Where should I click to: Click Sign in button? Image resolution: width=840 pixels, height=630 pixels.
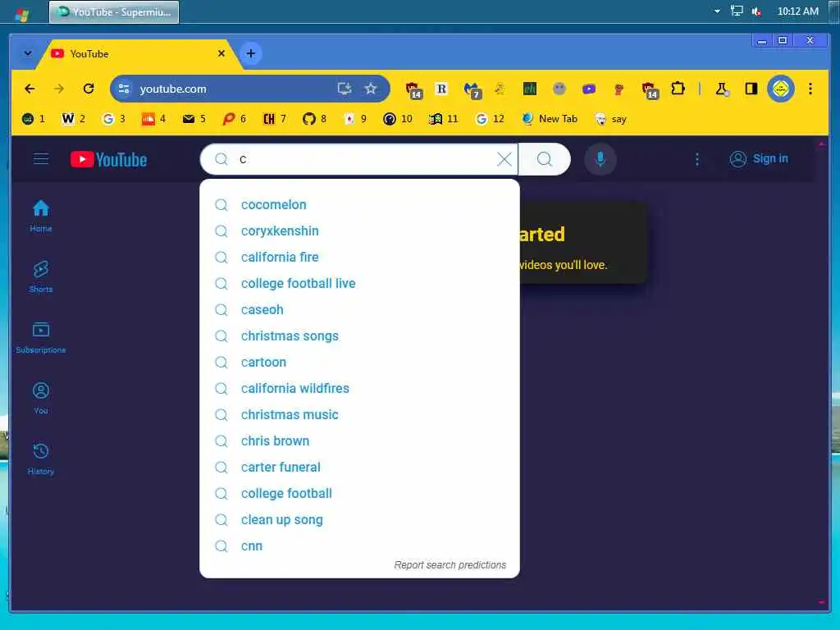coord(759,159)
